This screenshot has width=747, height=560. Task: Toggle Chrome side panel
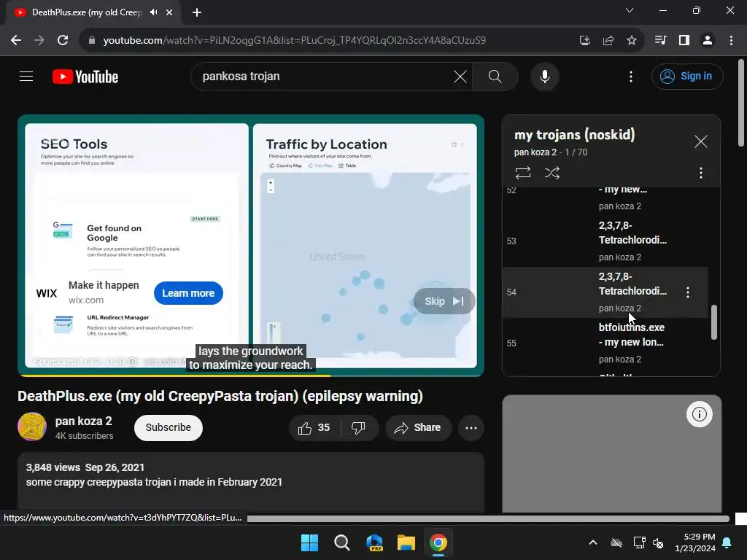tap(684, 41)
